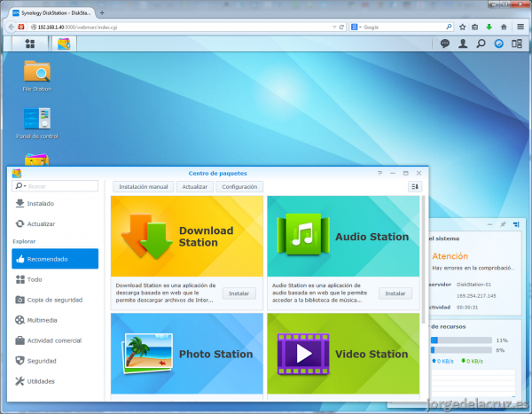Click the browser bookmark star icon
This screenshot has width=532, height=414.
tap(462, 27)
